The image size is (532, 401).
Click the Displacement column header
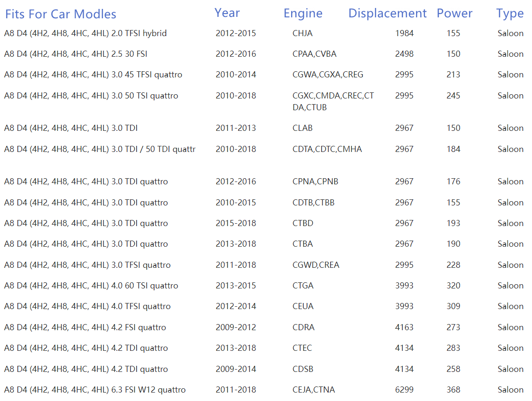pyautogui.click(x=387, y=13)
